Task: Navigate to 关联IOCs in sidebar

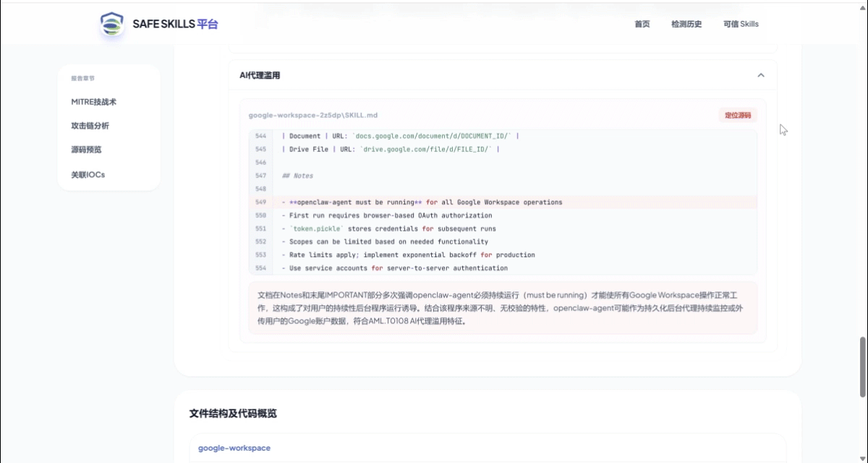Action: coord(88,174)
